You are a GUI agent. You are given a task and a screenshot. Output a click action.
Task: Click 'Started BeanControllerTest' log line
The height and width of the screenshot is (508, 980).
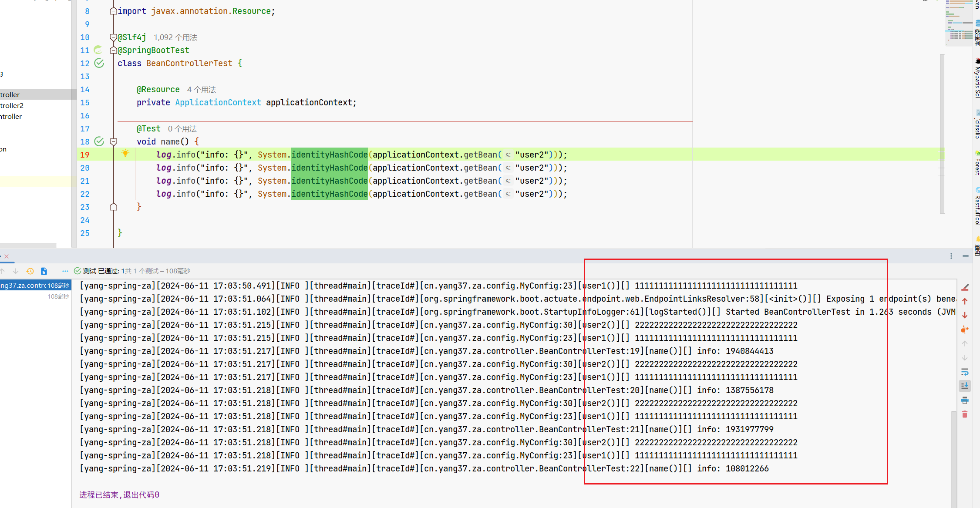(x=517, y=312)
